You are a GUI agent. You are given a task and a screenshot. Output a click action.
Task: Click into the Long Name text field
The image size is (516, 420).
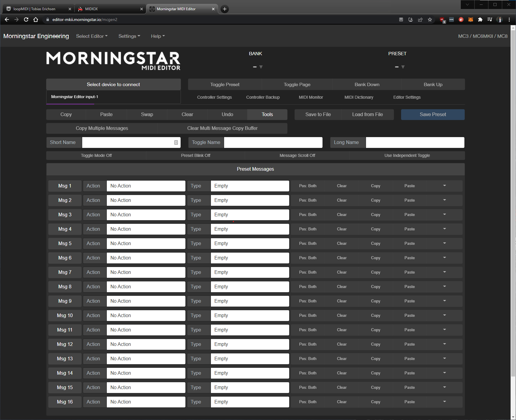(x=415, y=142)
